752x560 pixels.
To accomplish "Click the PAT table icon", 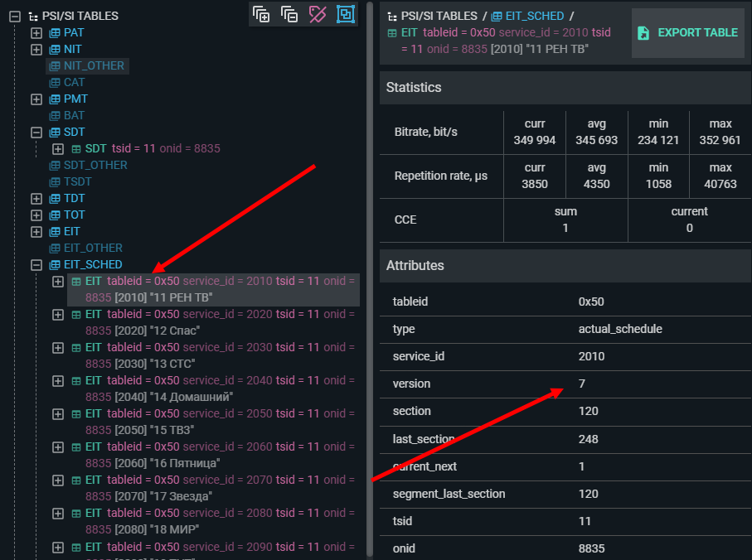I will coord(55,32).
